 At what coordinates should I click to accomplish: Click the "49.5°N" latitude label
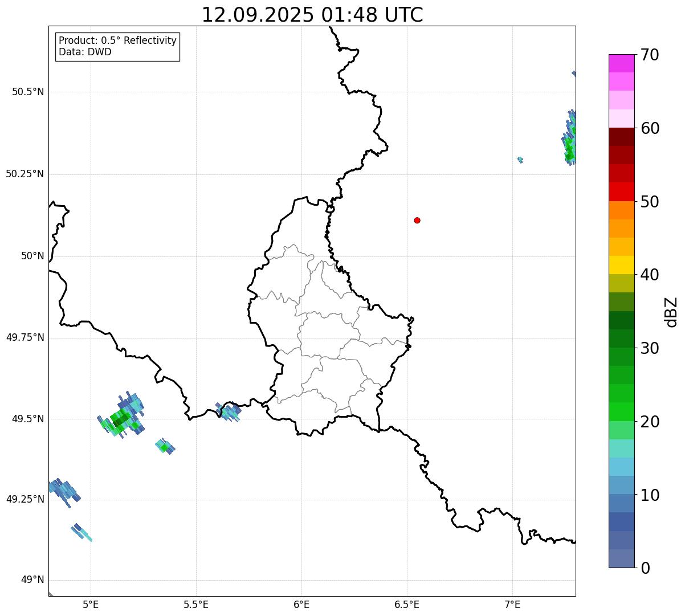27,419
